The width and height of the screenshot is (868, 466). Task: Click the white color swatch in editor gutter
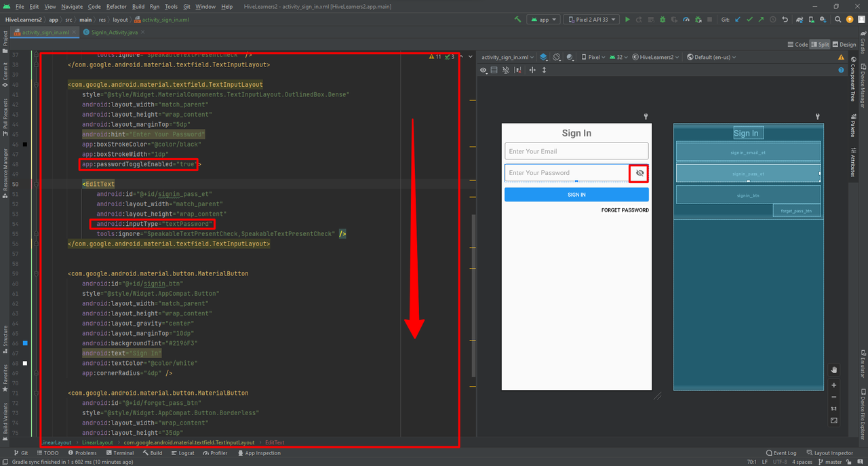click(x=25, y=363)
